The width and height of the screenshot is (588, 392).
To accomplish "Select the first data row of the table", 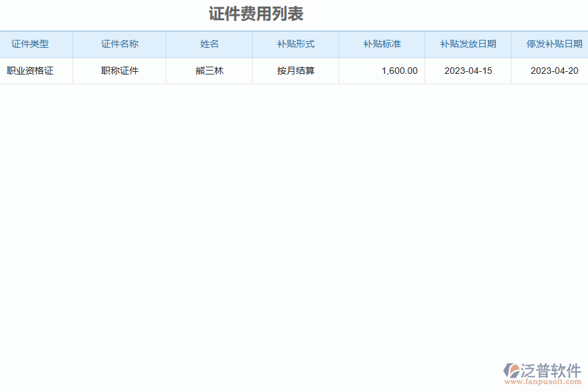I will 294,70.
